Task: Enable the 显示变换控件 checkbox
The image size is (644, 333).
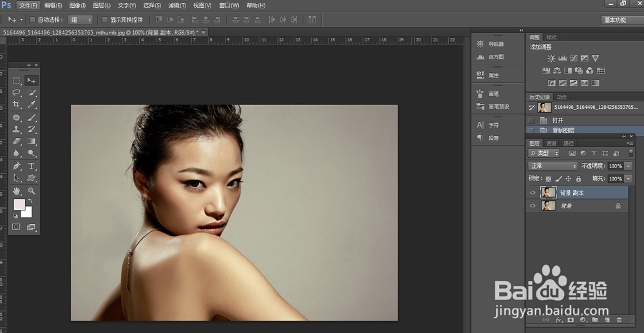Action: [105, 19]
